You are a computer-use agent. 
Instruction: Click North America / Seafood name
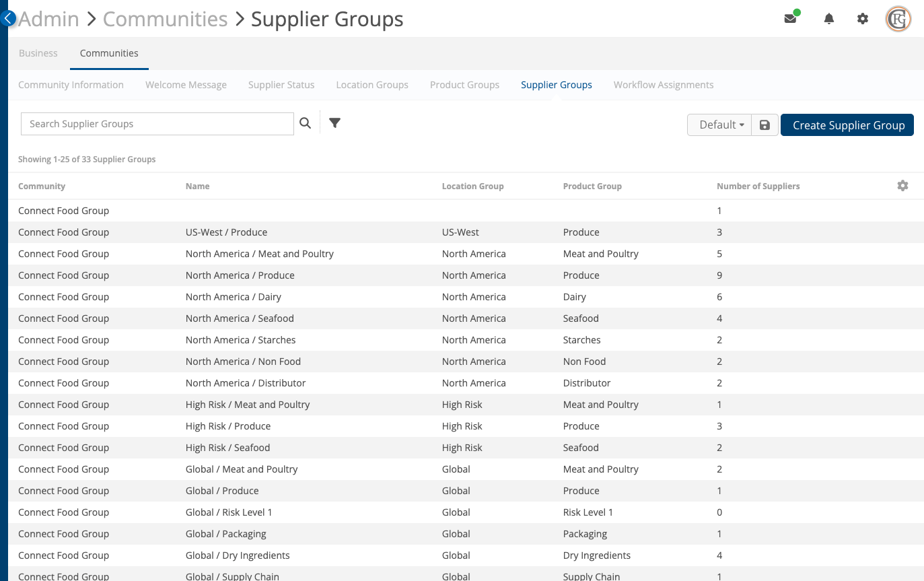pos(240,318)
